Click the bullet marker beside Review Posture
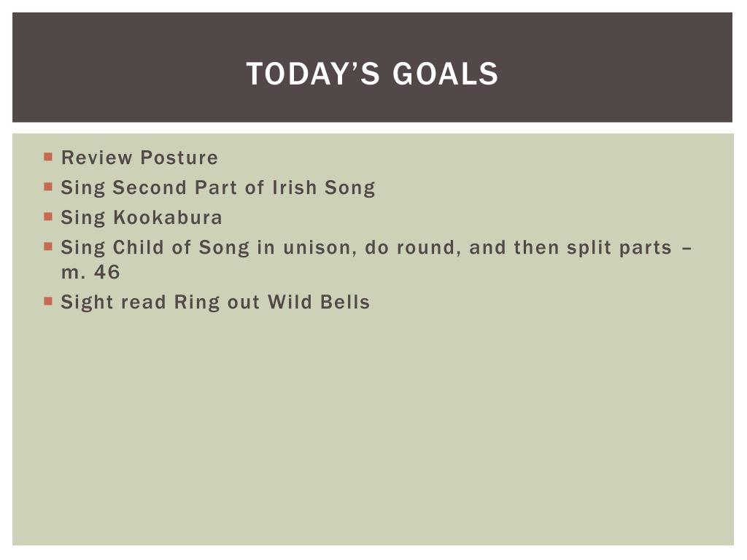 pos(48,157)
